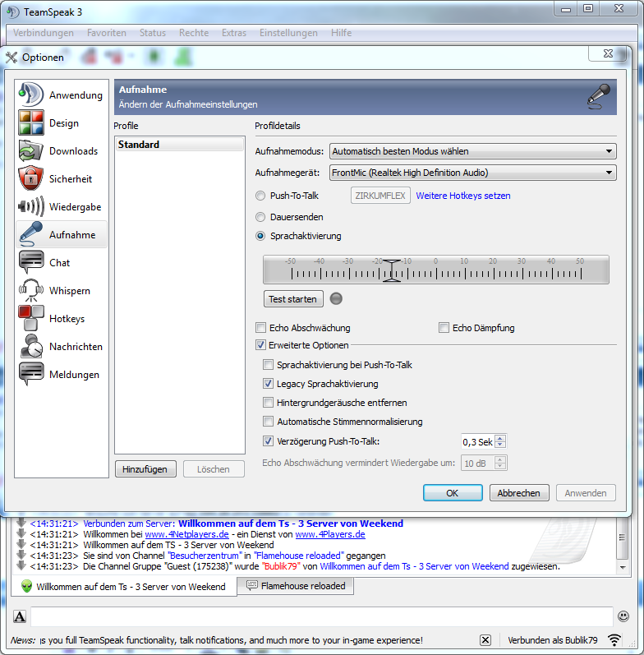The width and height of the screenshot is (644, 655).
Task: Click Weitere Hotkeys setzen link
Action: click(x=463, y=196)
